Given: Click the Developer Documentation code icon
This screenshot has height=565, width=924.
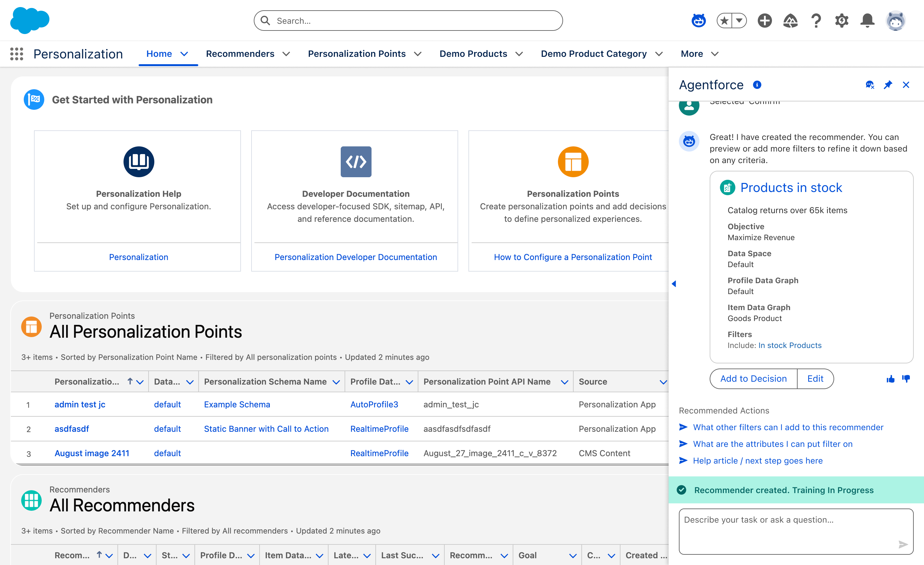Looking at the screenshot, I should pyautogui.click(x=356, y=162).
